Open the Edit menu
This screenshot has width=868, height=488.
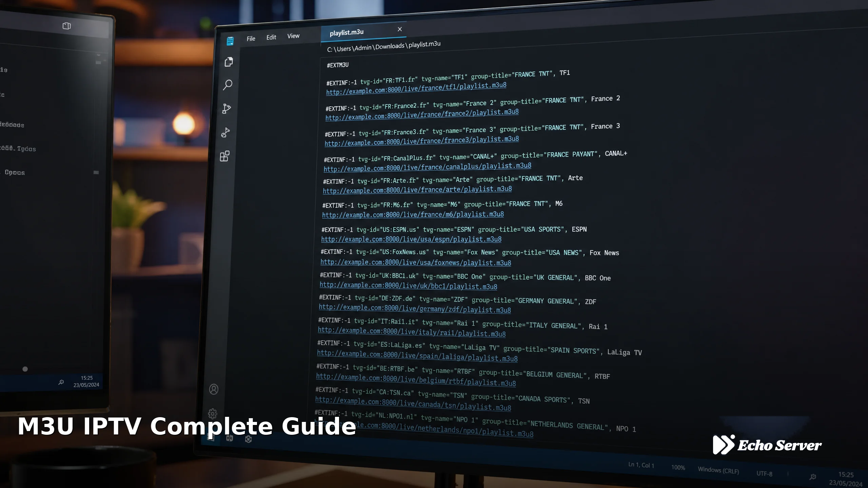click(x=271, y=37)
